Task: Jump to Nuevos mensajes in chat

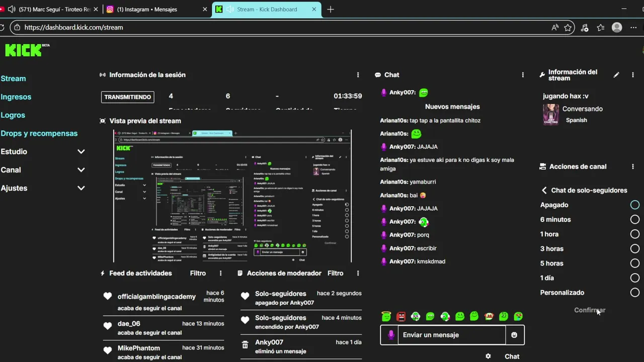Action: 452,107
